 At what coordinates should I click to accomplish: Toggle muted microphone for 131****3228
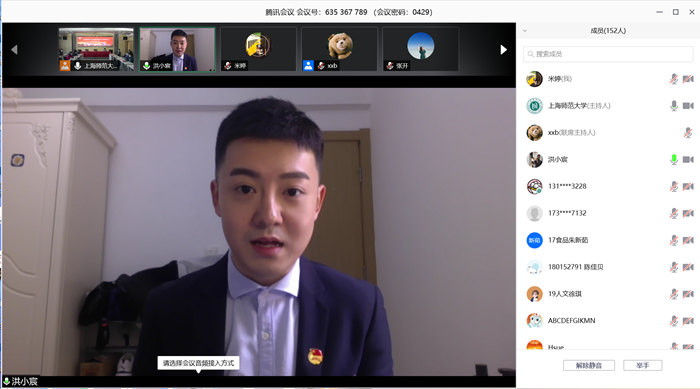(674, 186)
